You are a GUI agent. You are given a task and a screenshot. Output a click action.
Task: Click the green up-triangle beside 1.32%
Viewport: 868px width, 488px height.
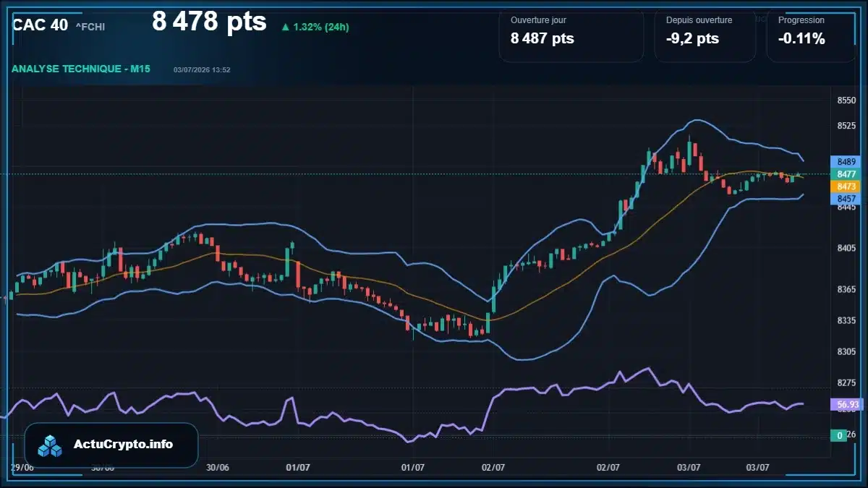tap(286, 27)
